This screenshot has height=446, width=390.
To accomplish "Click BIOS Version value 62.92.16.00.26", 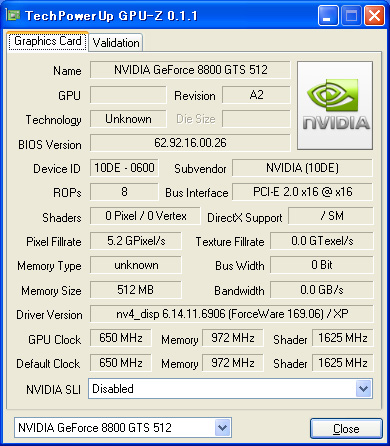I will click(190, 143).
